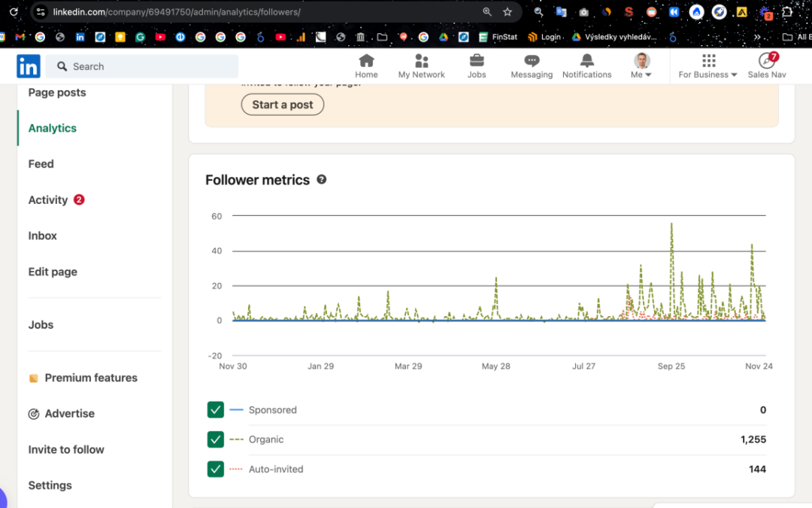The image size is (812, 508).
Task: Open the Invite to follow link
Action: coord(66,449)
